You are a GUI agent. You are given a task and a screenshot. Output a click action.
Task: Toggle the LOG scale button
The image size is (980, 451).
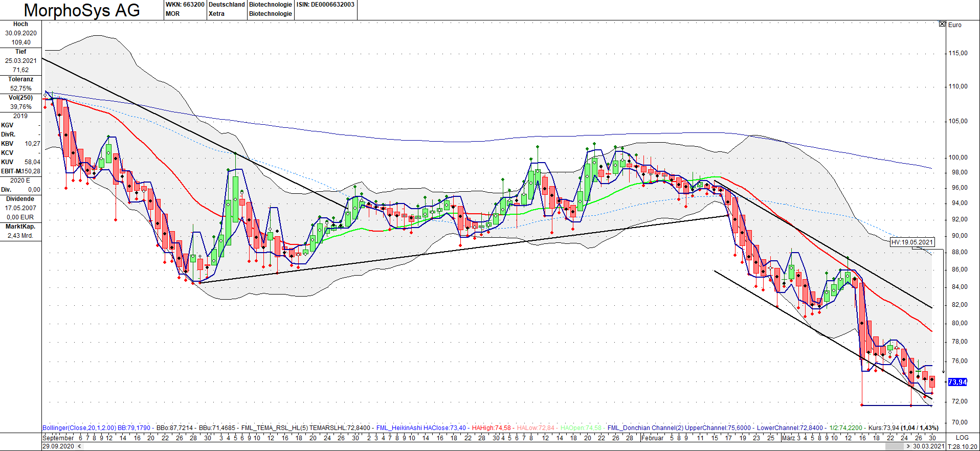coord(962,438)
